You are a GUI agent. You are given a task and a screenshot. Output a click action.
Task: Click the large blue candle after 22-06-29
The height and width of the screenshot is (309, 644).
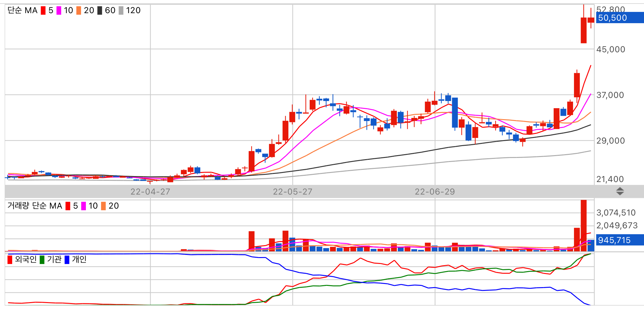pos(455,113)
